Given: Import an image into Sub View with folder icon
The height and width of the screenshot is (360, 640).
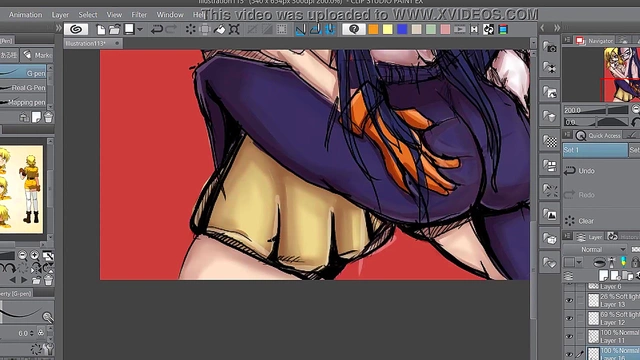Looking at the screenshot, I should click(x=36, y=280).
